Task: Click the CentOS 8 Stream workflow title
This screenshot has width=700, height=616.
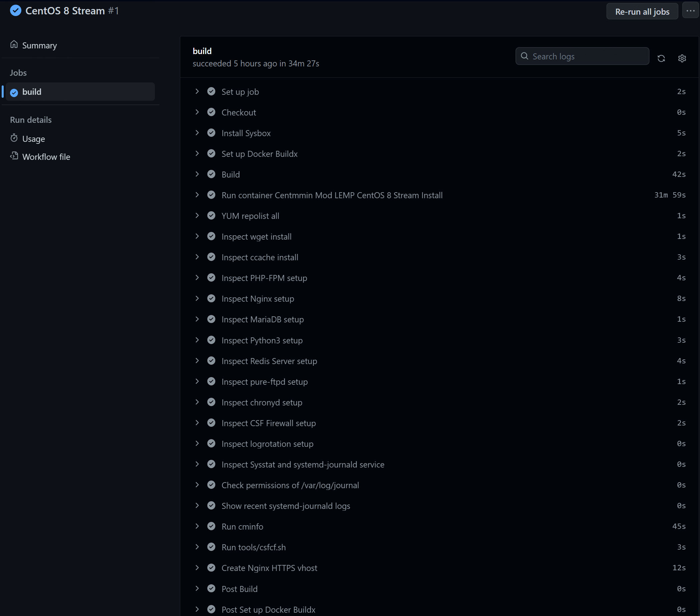Action: 65,11
